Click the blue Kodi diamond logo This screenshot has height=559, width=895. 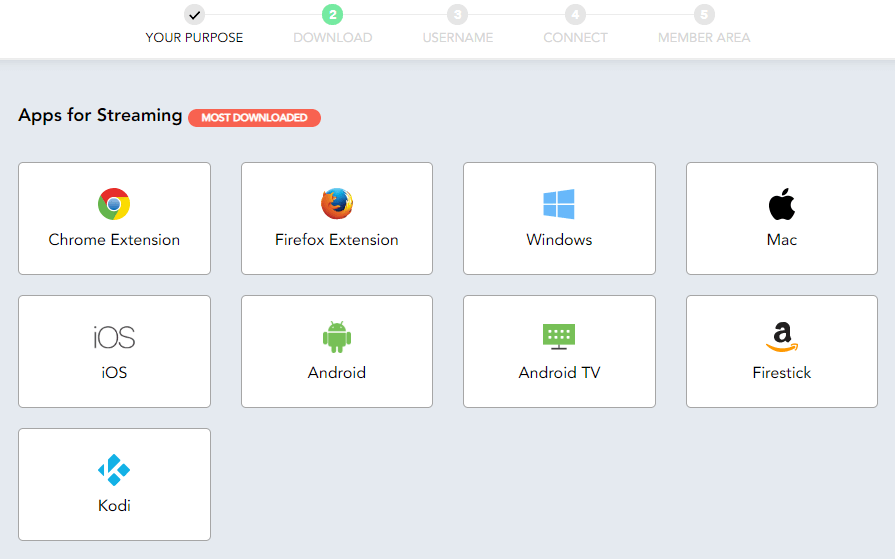coord(114,470)
